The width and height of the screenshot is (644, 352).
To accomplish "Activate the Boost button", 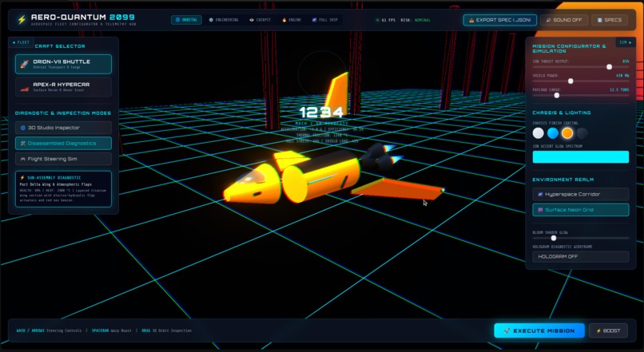I will pos(608,330).
